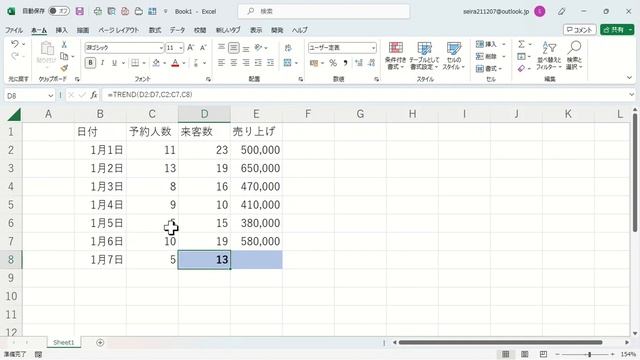Toggle Italic formatting
This screenshot has width=640, height=360.
(102, 63)
